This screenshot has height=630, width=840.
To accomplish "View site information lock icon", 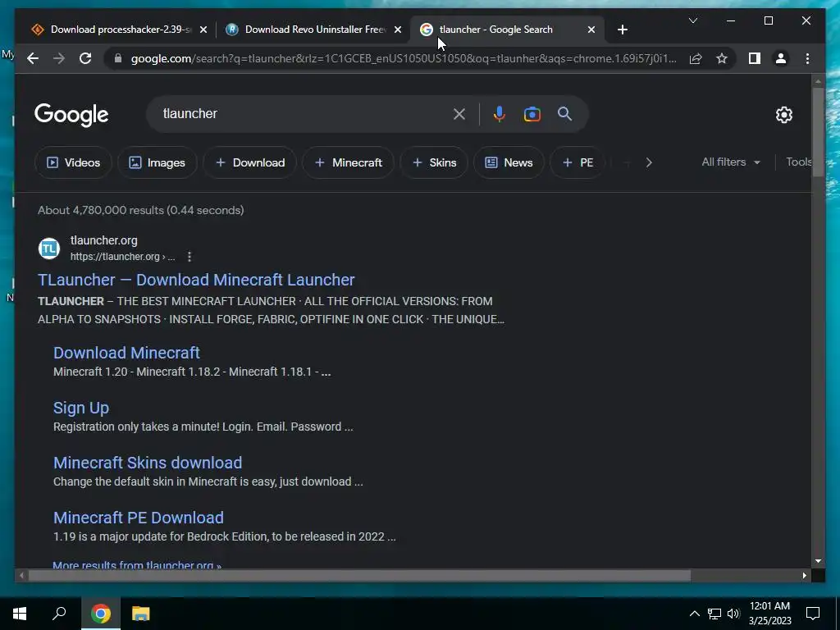I will [118, 58].
